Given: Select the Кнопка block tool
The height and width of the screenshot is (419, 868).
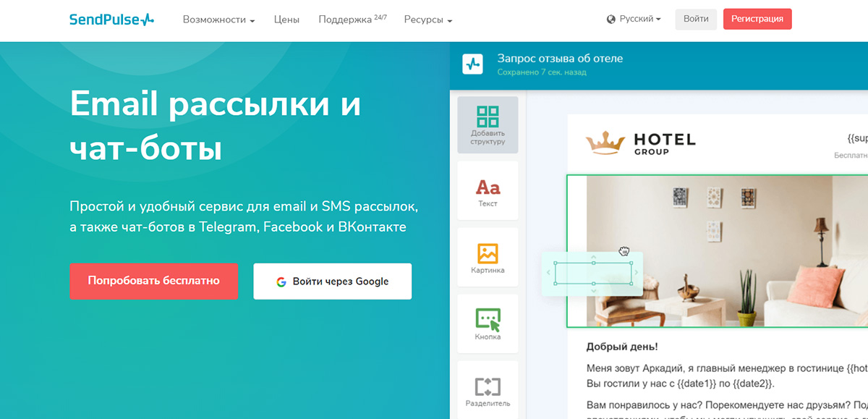Looking at the screenshot, I should pos(488,324).
